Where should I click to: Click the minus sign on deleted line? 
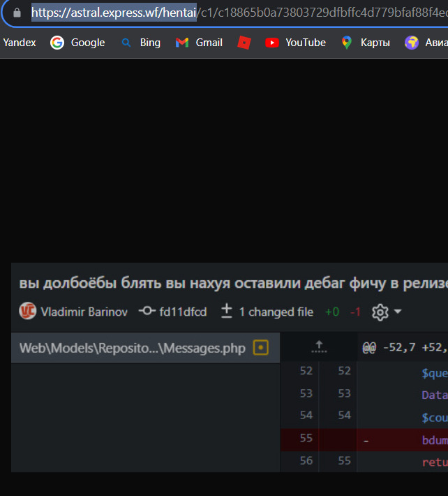click(366, 440)
